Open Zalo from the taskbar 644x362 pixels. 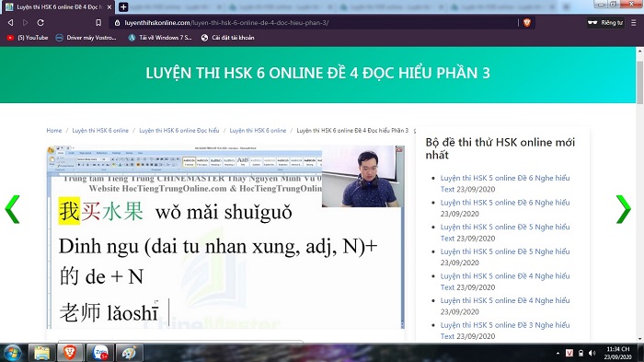100,353
